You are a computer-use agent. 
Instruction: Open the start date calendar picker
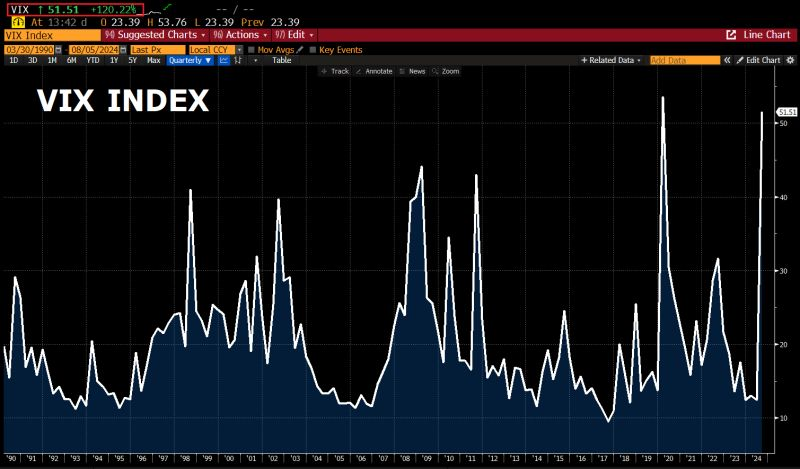(59, 50)
